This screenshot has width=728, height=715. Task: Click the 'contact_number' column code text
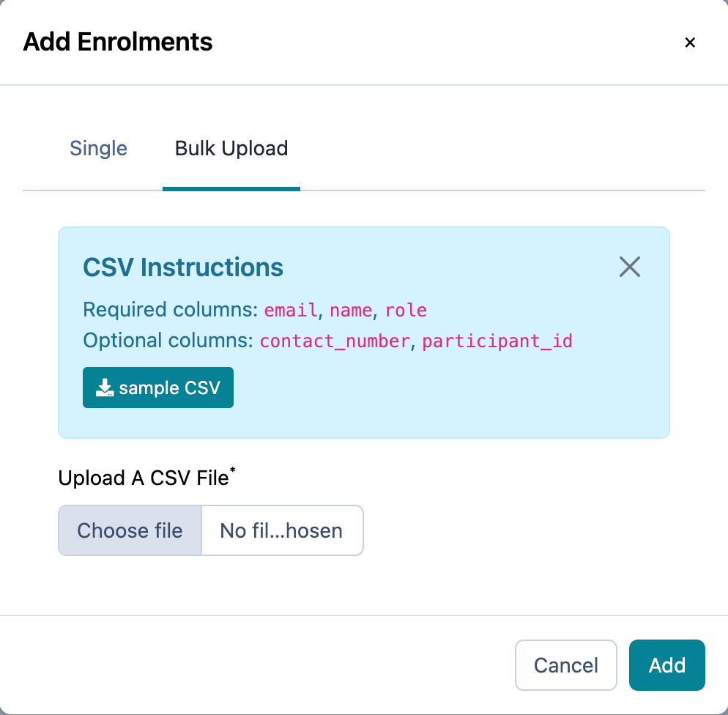(334, 341)
